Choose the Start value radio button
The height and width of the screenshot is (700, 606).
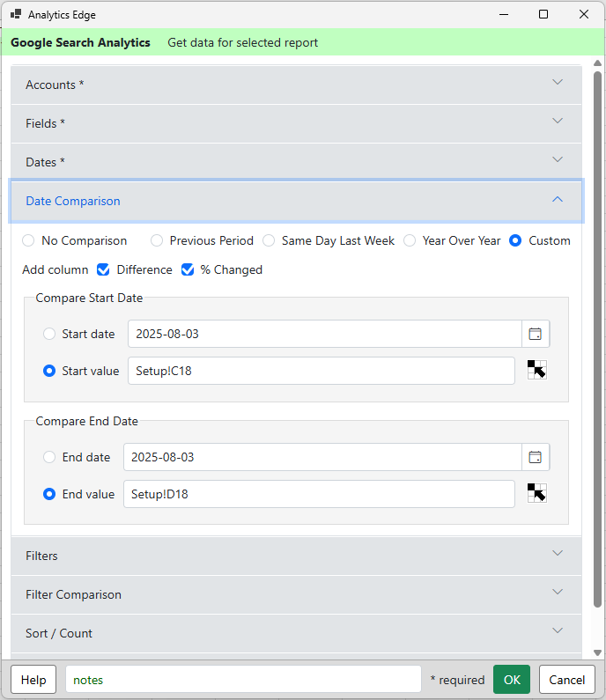coord(49,371)
